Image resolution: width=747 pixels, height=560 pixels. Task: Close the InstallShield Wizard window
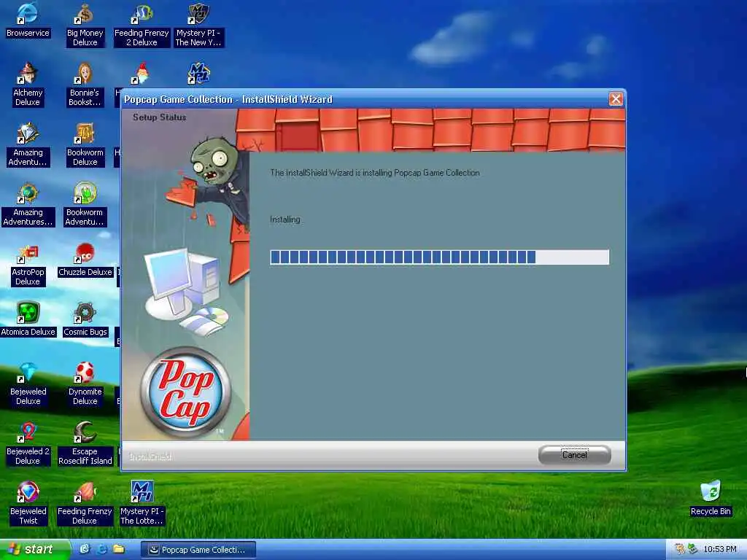(x=616, y=99)
